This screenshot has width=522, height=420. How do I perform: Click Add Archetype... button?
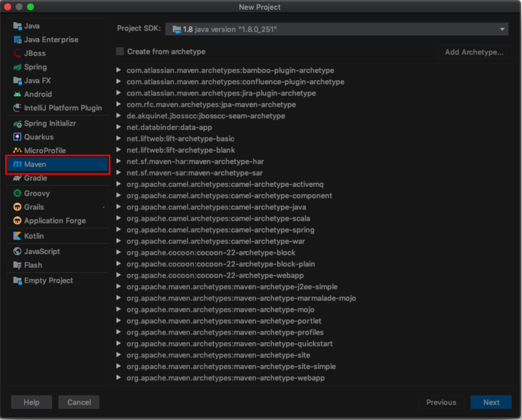[474, 52]
